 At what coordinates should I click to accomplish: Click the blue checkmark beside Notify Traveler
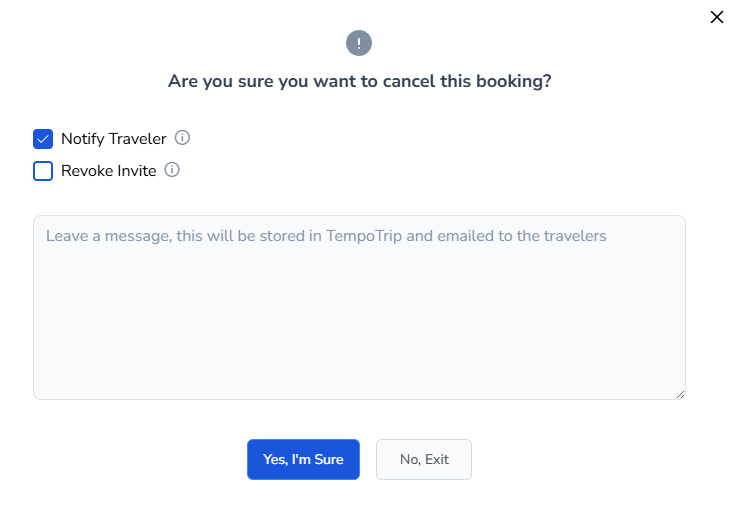tap(43, 139)
